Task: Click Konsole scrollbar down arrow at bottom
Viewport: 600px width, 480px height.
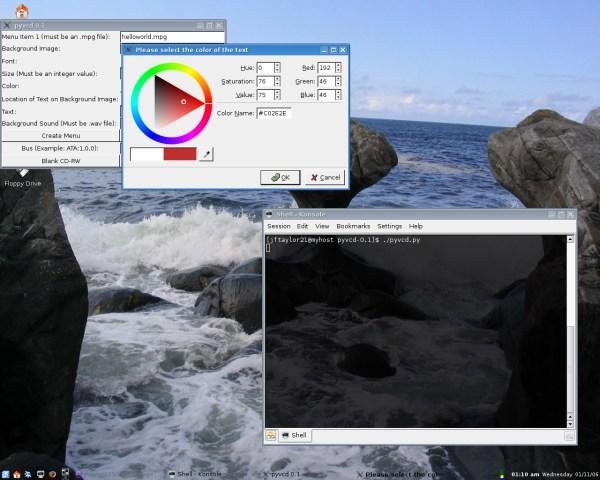Action: 570,424
